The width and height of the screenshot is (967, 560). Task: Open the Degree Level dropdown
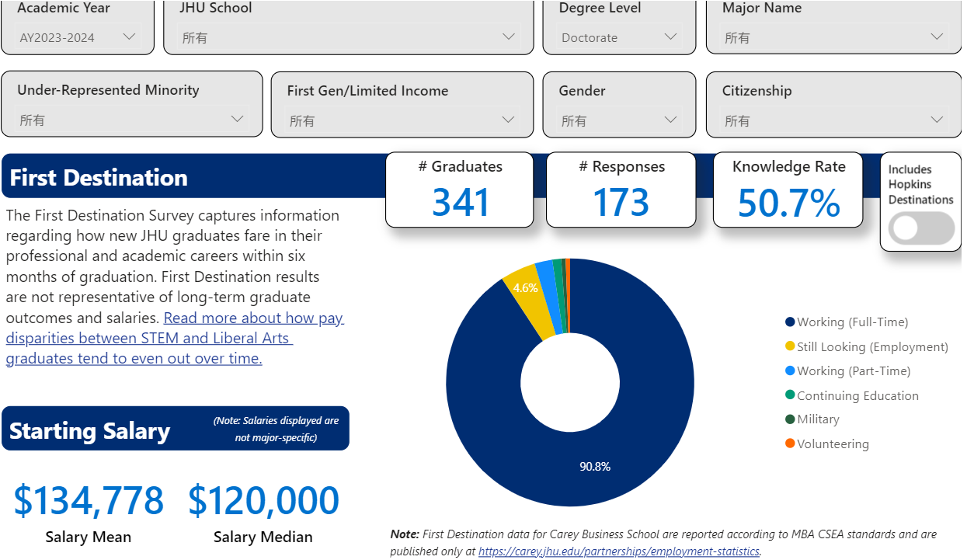click(619, 37)
